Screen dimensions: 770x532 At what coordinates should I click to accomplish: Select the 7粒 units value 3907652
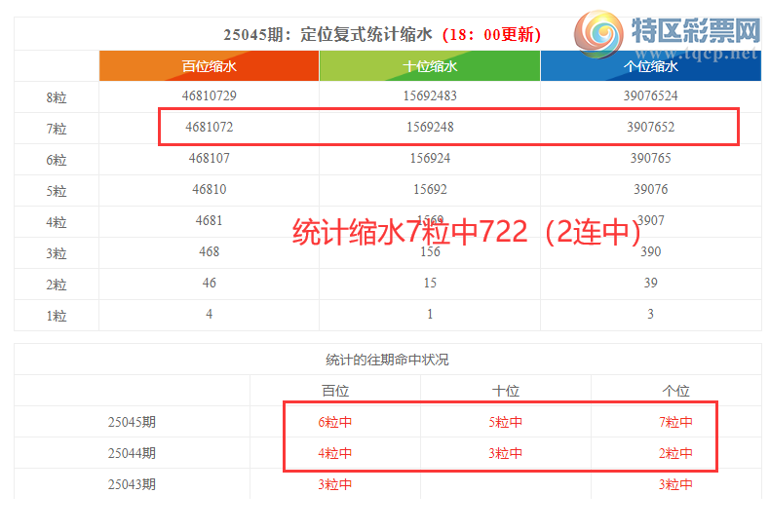[650, 128]
